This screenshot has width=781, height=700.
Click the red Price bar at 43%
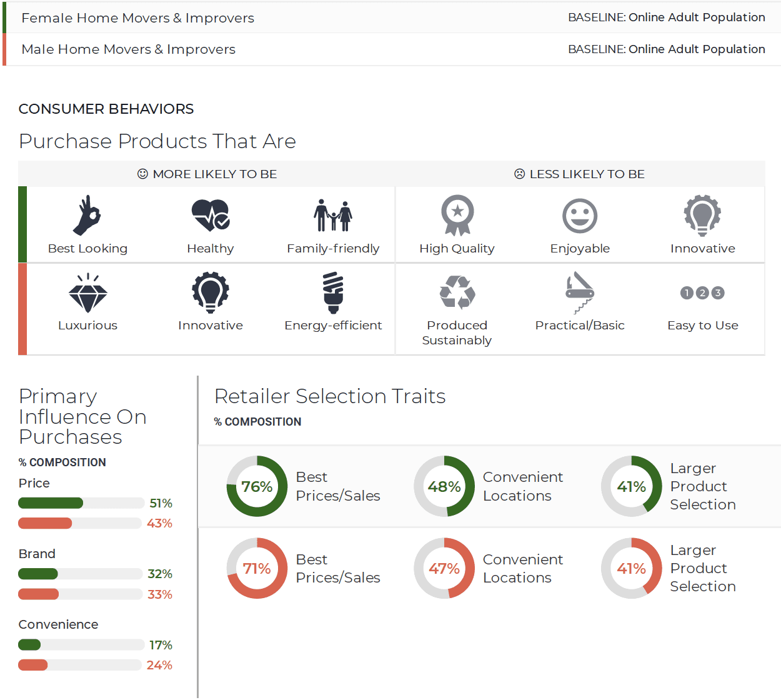[x=45, y=523]
